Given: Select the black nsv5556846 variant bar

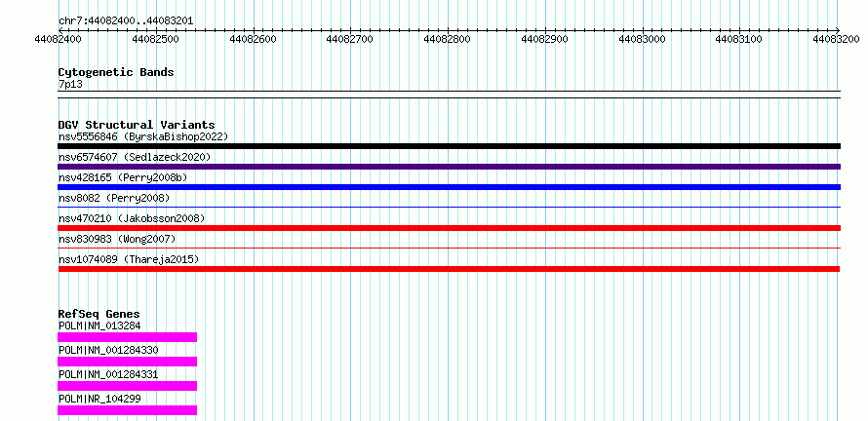Looking at the screenshot, I should 449,146.
